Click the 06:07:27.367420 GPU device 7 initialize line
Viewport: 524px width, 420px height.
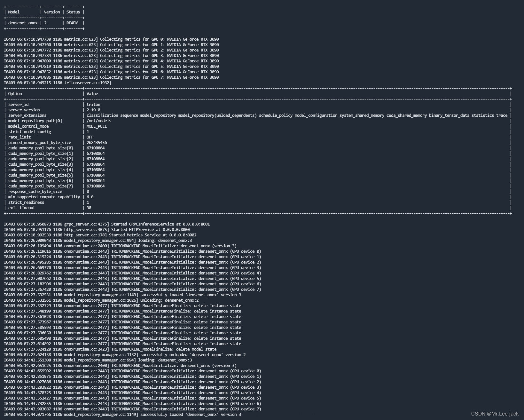[x=132, y=289]
